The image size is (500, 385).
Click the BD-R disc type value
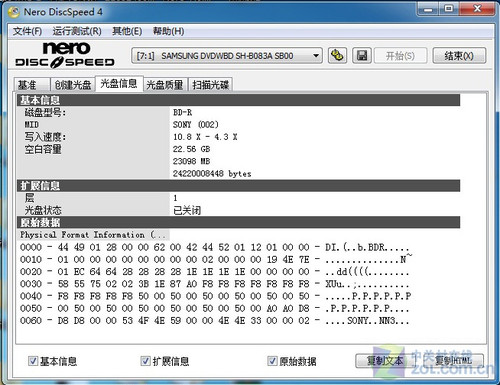(183, 112)
